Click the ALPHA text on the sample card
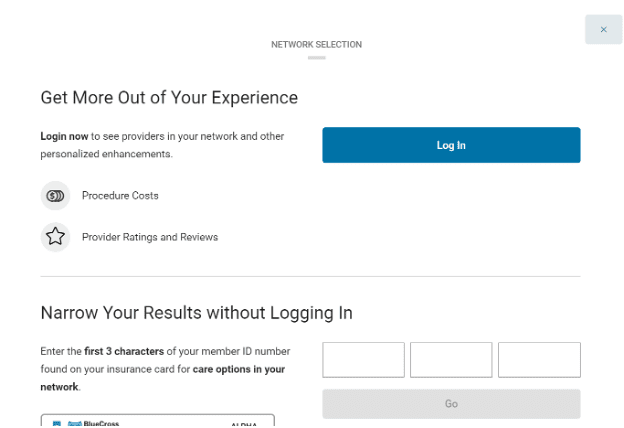 click(243, 425)
